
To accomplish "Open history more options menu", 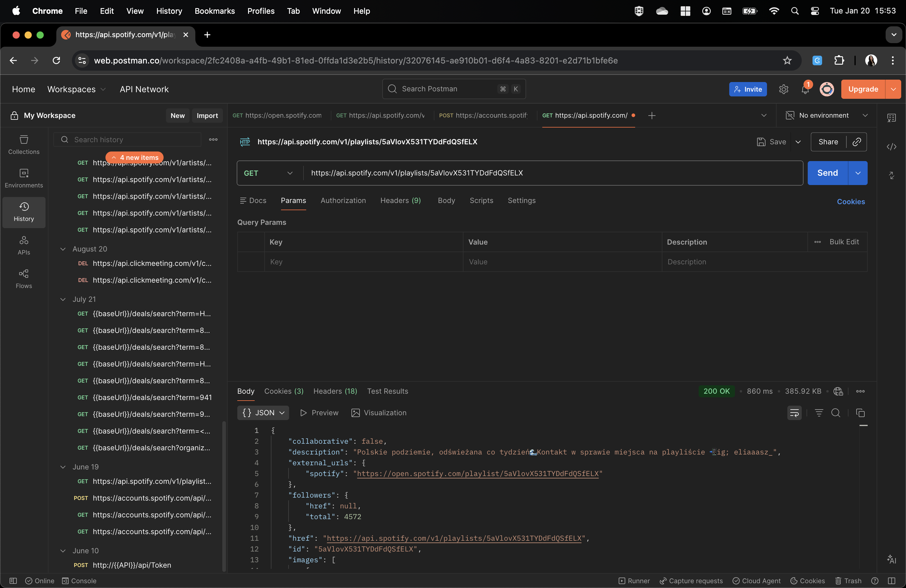I will point(213,140).
